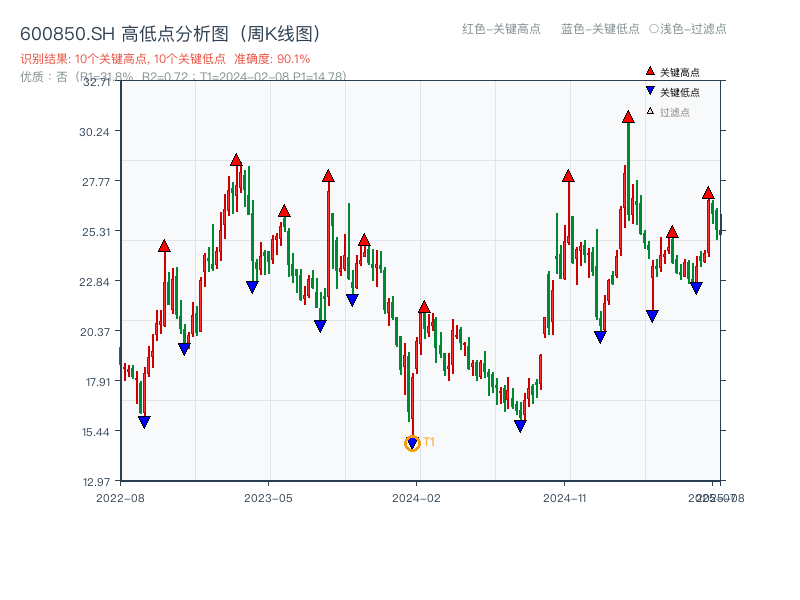This screenshot has width=800, height=600.
Task: Click the red 关键高点 legend triangle icon
Action: click(x=648, y=72)
